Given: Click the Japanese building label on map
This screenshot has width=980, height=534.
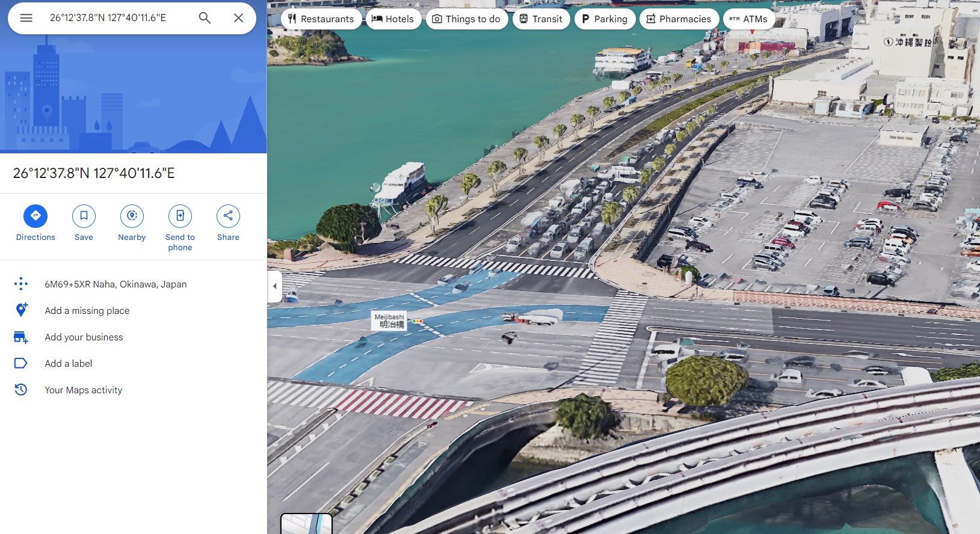Looking at the screenshot, I should 910,41.
